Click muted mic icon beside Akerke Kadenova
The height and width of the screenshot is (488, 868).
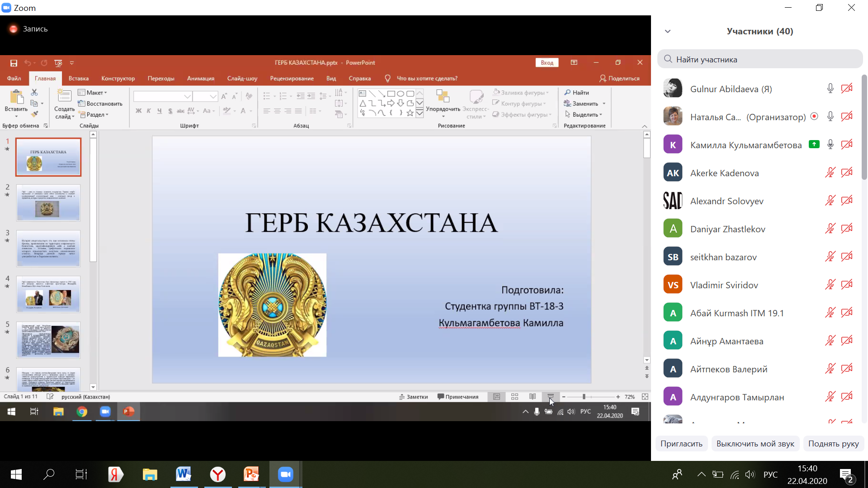click(830, 173)
